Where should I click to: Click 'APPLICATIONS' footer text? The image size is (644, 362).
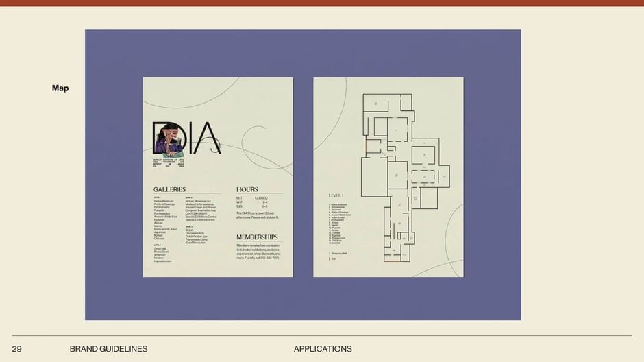pyautogui.click(x=323, y=349)
